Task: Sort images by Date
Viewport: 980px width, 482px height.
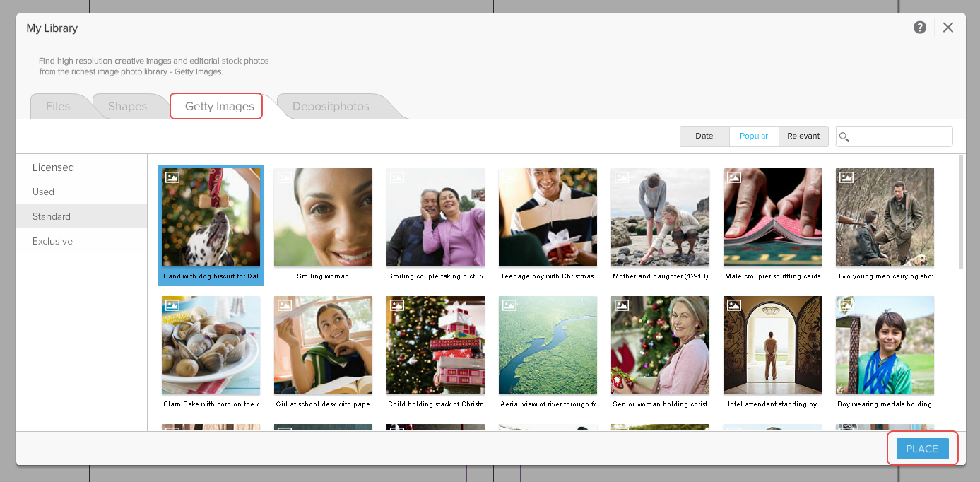Action: (x=704, y=136)
